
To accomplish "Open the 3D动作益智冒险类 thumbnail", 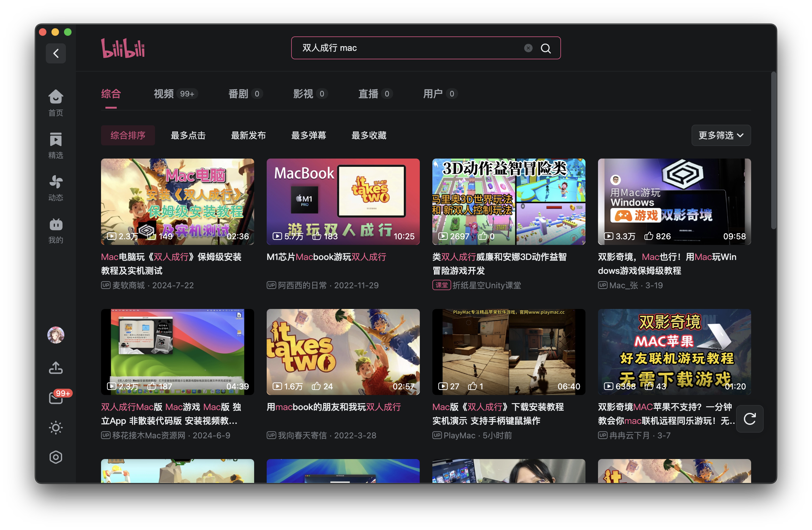I will coord(509,202).
